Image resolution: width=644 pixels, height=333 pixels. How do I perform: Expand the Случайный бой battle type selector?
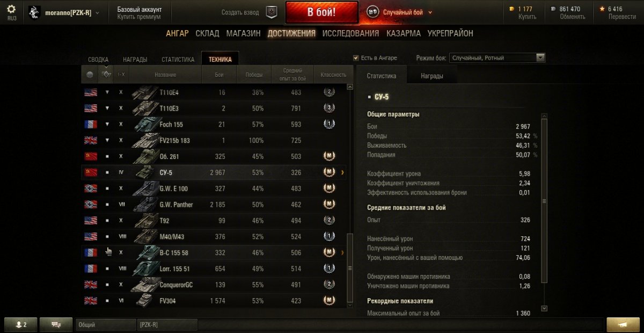click(399, 12)
